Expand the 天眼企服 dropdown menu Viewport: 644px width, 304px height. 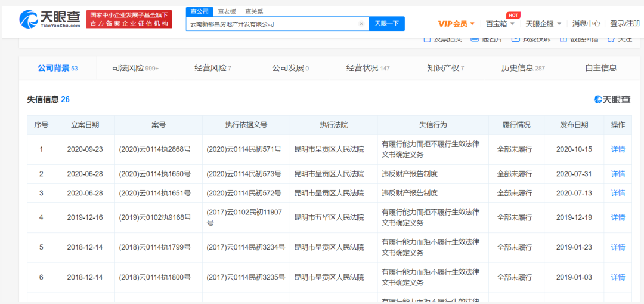point(543,24)
